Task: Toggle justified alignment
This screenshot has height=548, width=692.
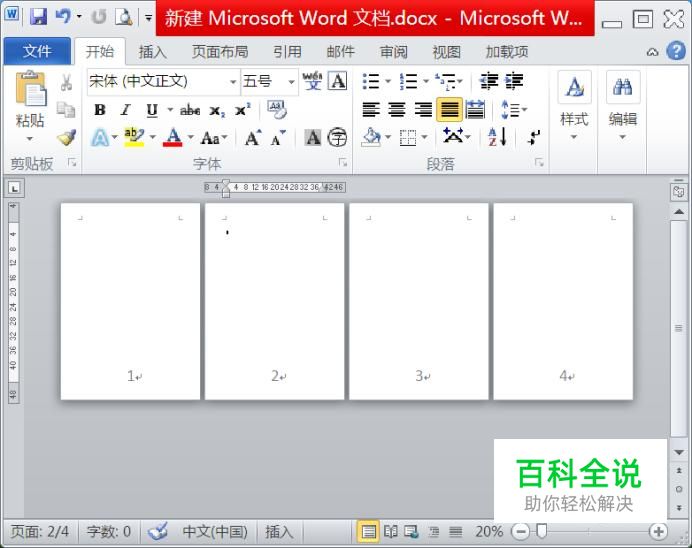Action: pos(449,109)
